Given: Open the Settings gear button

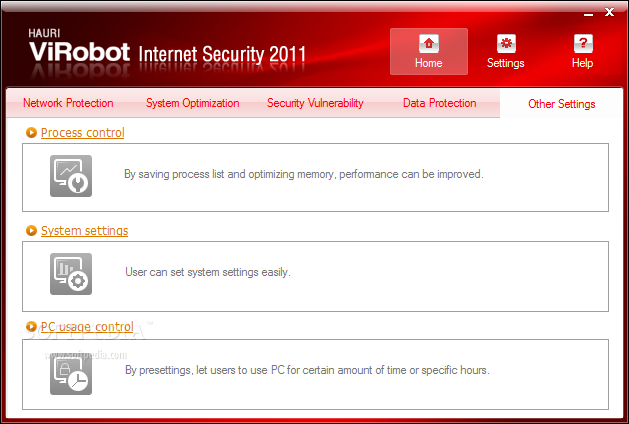Looking at the screenshot, I should (x=505, y=51).
